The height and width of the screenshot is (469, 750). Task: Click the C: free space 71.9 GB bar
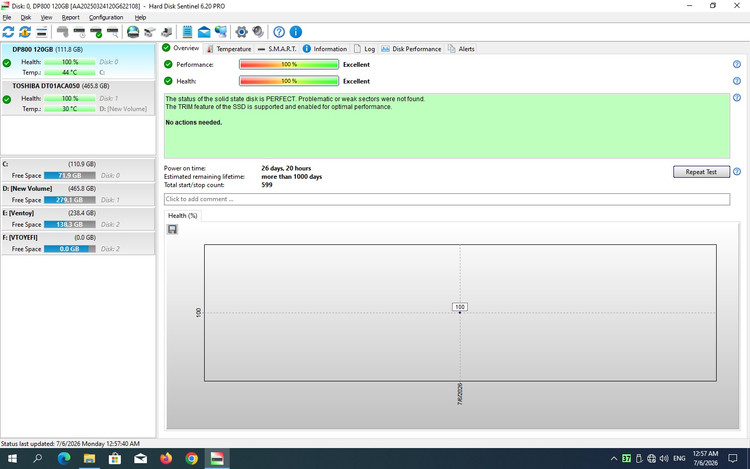[x=70, y=175]
